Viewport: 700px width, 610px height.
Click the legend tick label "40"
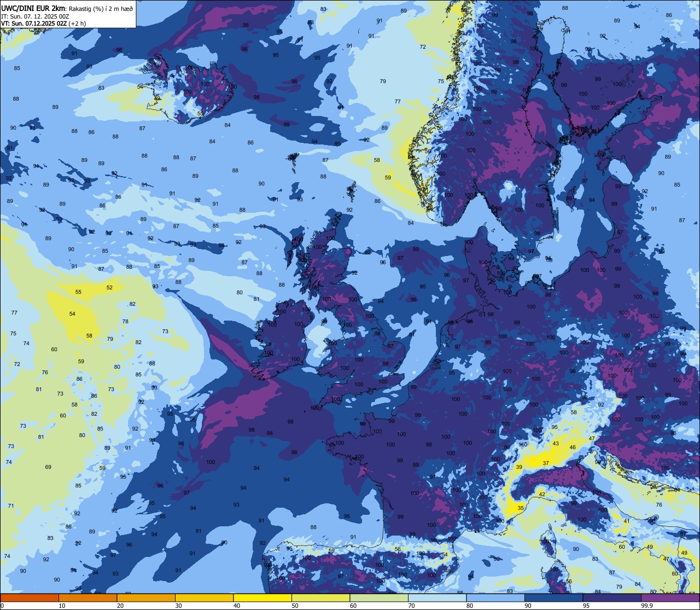point(237,606)
